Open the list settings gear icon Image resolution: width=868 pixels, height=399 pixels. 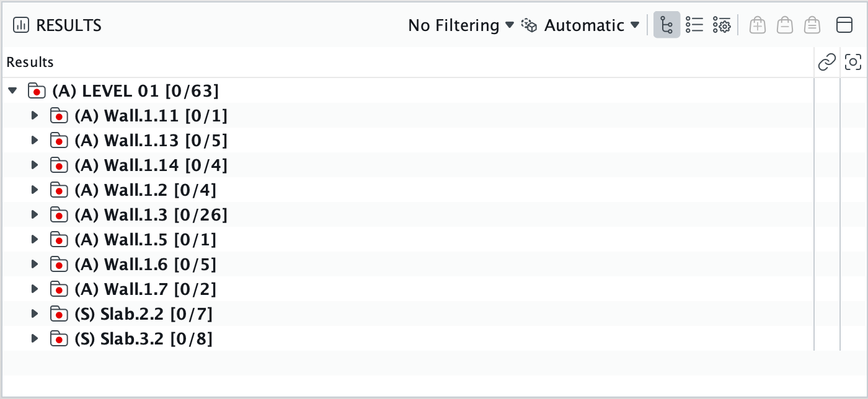(722, 25)
